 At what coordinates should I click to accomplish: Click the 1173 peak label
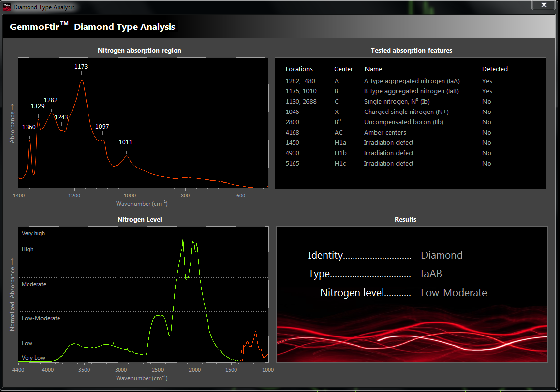click(81, 67)
